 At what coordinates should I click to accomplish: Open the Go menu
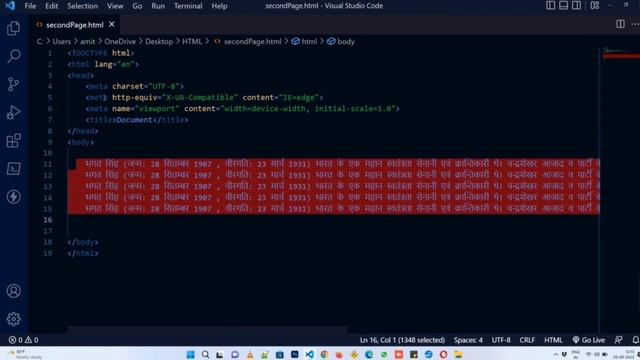[137, 6]
